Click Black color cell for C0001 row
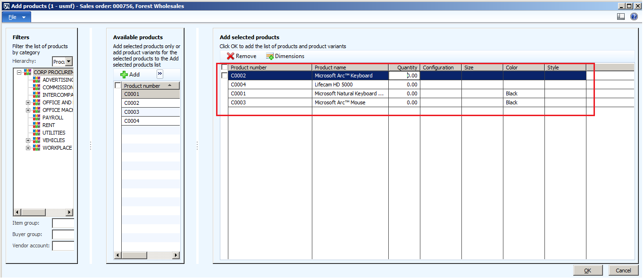The image size is (644, 279). coord(524,93)
